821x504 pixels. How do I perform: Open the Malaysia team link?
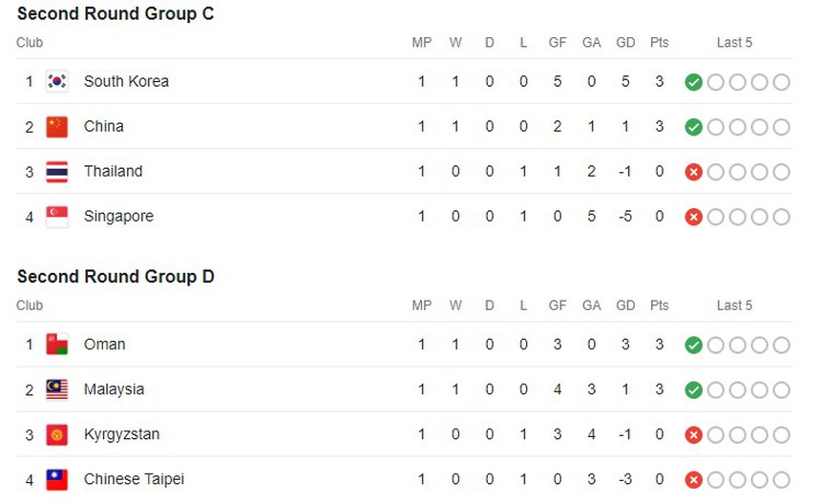(x=115, y=389)
